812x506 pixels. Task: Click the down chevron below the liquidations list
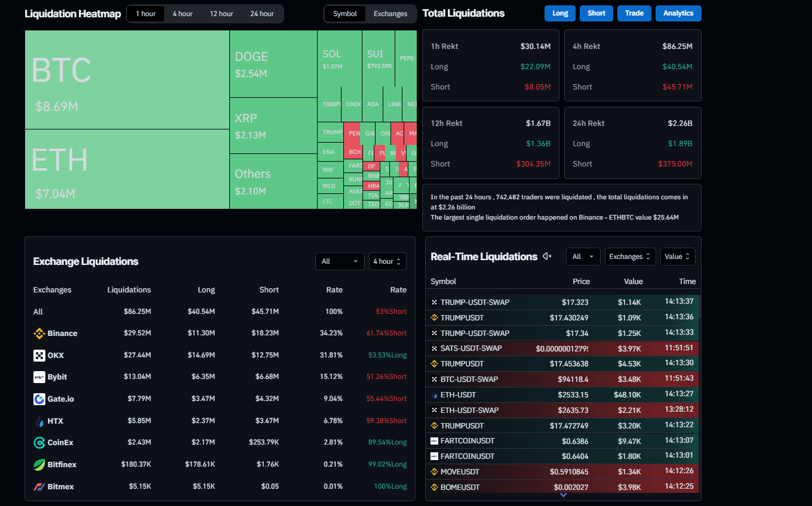pos(563,495)
